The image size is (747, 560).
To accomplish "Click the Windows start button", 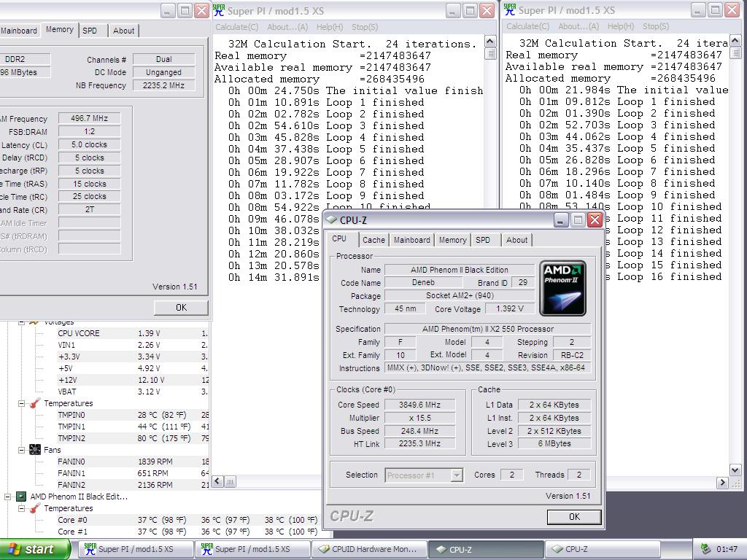I will pyautogui.click(x=36, y=549).
